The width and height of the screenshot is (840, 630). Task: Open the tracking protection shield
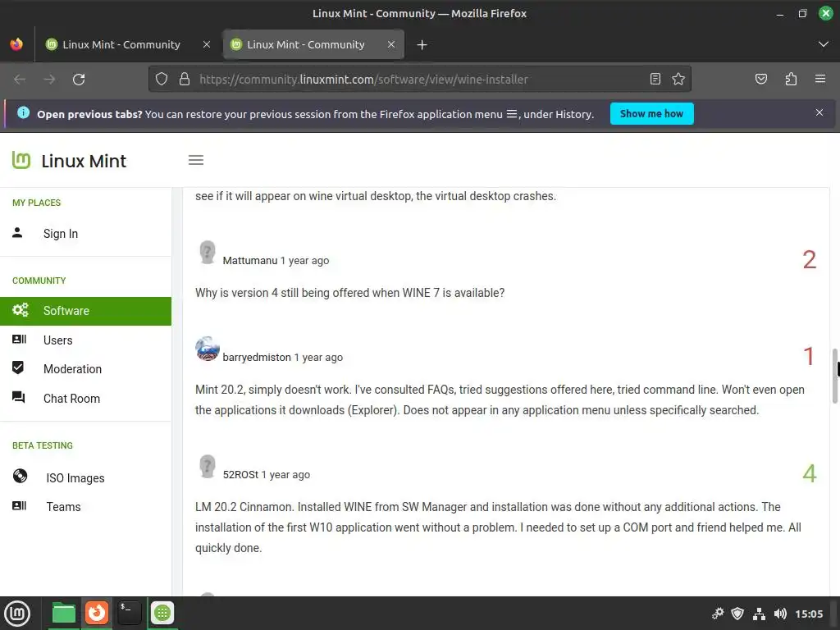pyautogui.click(x=162, y=80)
